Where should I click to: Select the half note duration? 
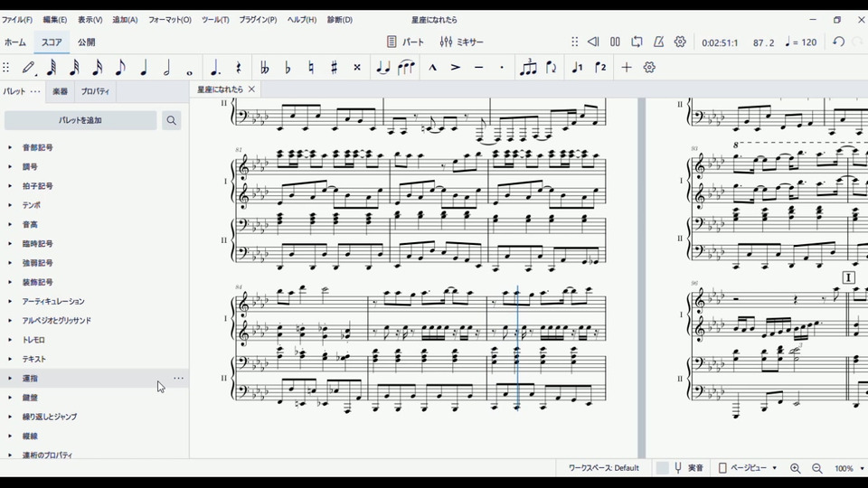pyautogui.click(x=166, y=68)
